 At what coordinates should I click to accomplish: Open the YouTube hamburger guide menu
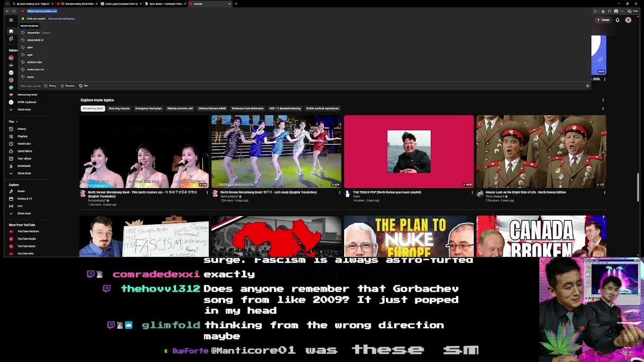tap(11, 20)
